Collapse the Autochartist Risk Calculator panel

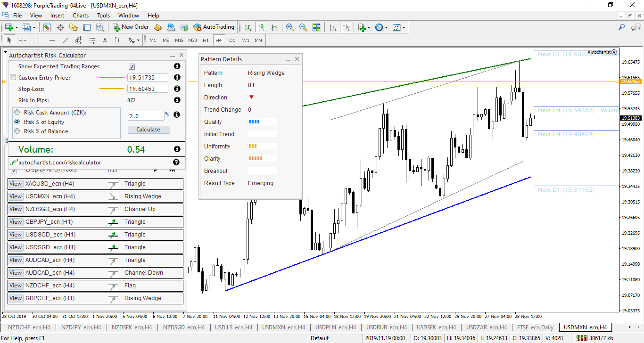pyautogui.click(x=173, y=56)
